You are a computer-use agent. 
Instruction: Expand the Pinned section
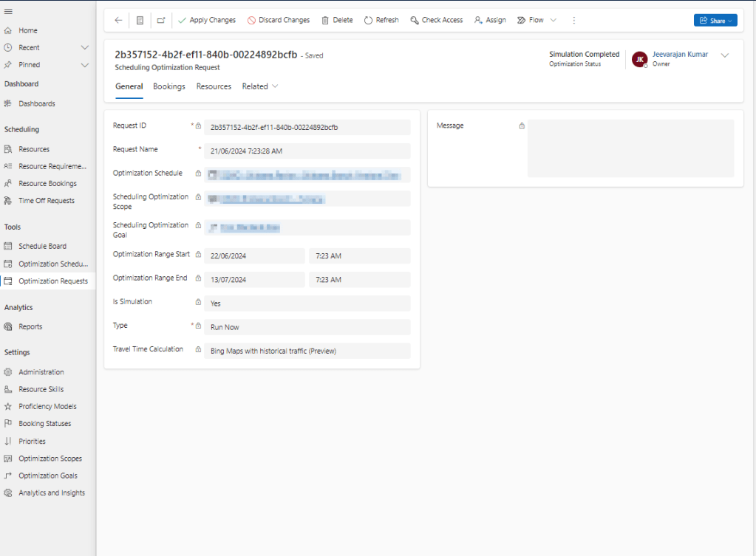pyautogui.click(x=84, y=65)
